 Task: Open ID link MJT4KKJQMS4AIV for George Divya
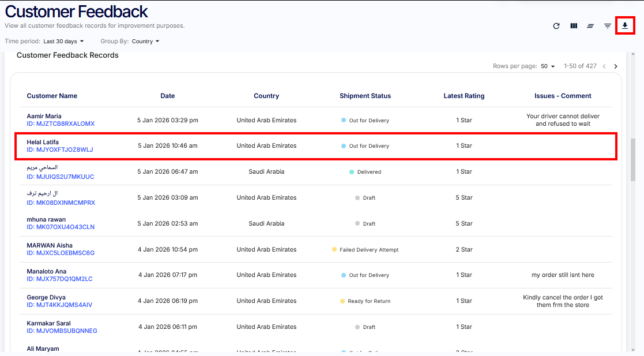click(59, 305)
